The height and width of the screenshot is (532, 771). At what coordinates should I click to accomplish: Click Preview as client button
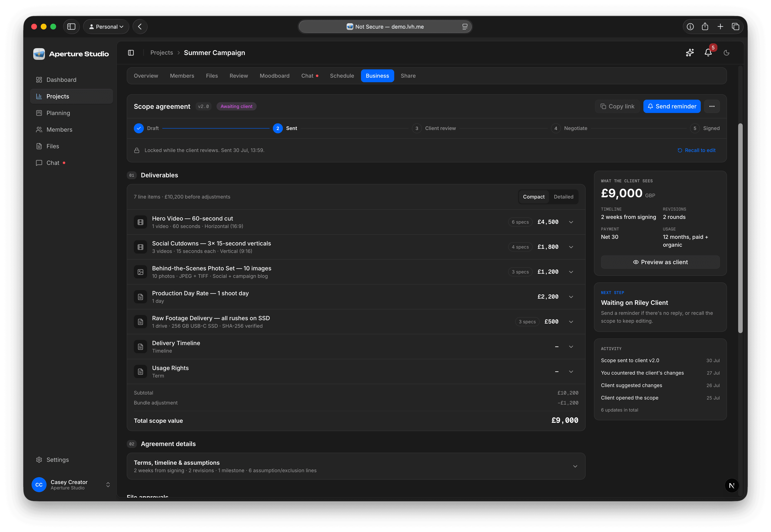click(660, 262)
